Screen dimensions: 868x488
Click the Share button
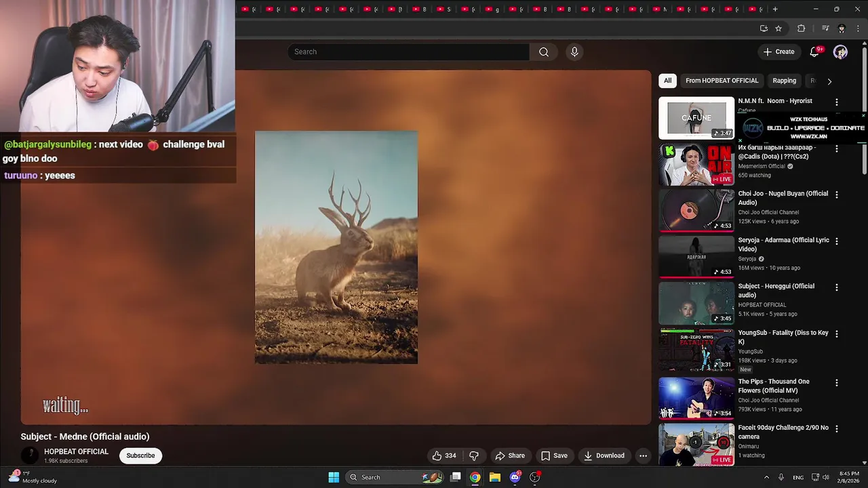(x=510, y=455)
